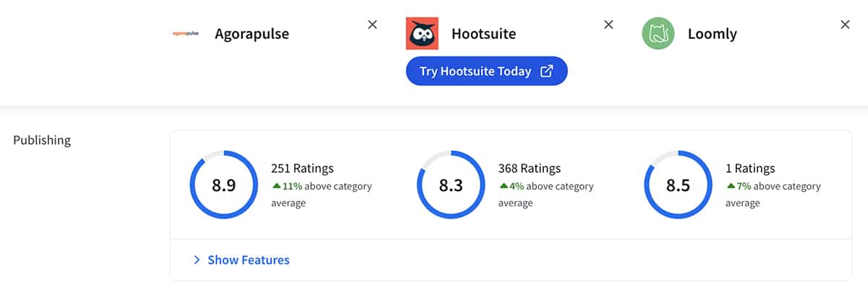This screenshot has width=868, height=296.
Task: Click the external link icon on Try Hootsuite
Action: 547,72
